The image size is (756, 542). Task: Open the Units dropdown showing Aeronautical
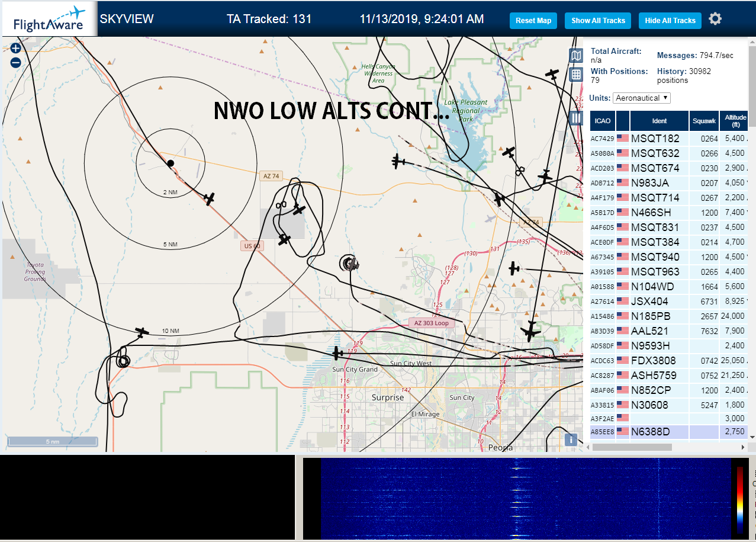click(642, 98)
